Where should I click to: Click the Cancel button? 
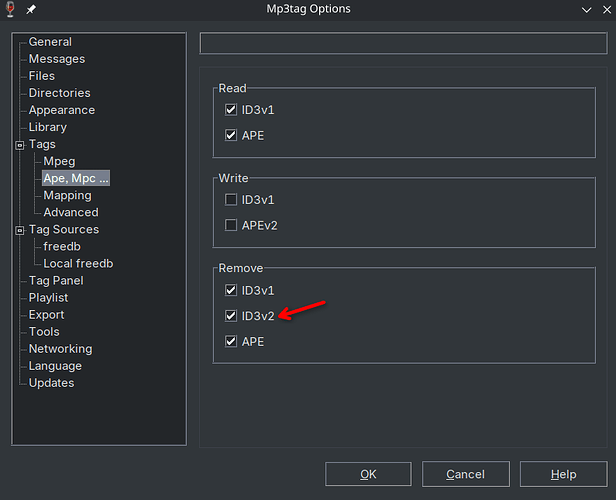(x=466, y=474)
